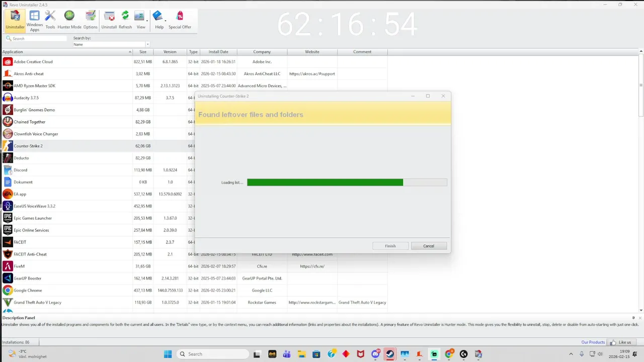Pin the Description Panel
This screenshot has width=644, height=362.
click(633, 318)
